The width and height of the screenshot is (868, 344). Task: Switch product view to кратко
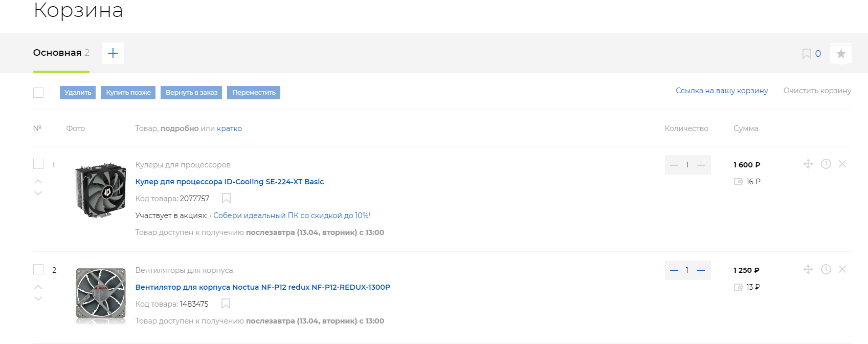(x=229, y=128)
